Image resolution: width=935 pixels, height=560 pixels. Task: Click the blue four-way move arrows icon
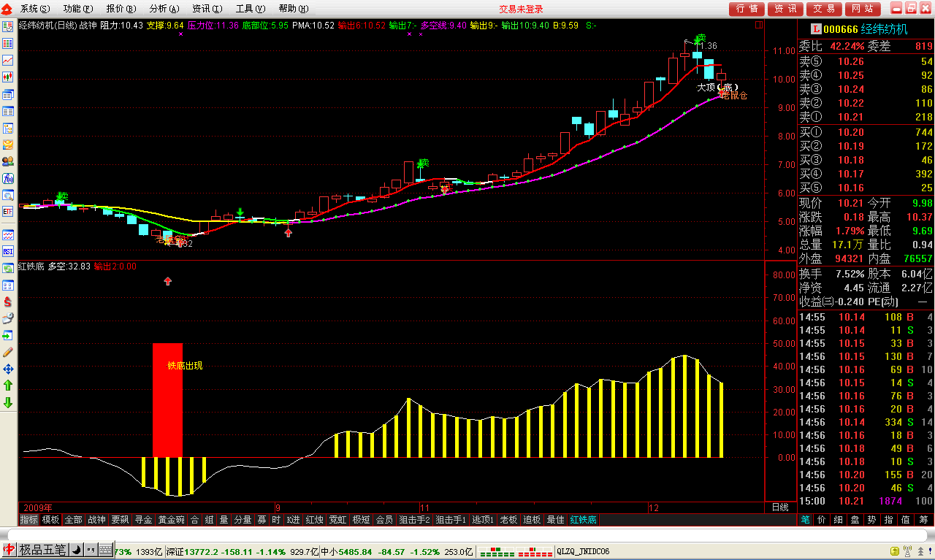[8, 369]
